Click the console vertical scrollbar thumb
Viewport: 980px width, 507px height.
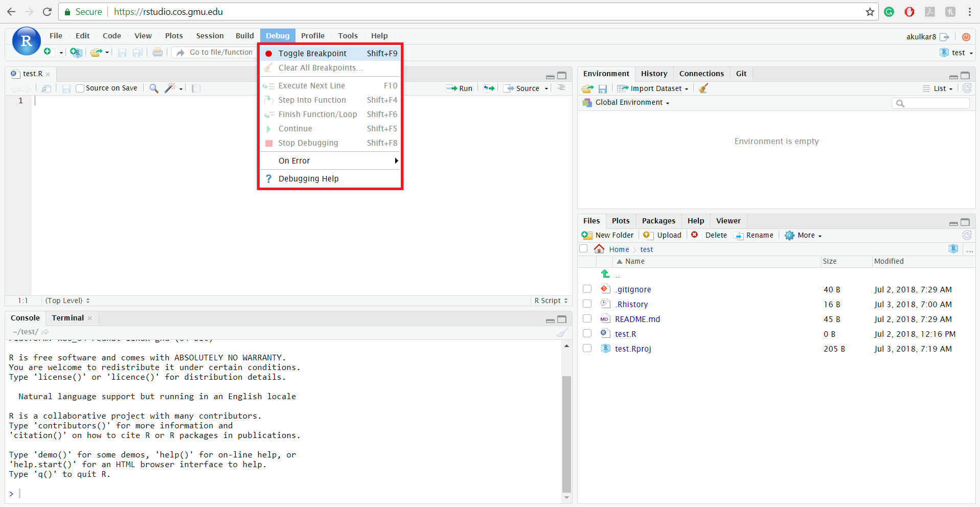coord(566,433)
